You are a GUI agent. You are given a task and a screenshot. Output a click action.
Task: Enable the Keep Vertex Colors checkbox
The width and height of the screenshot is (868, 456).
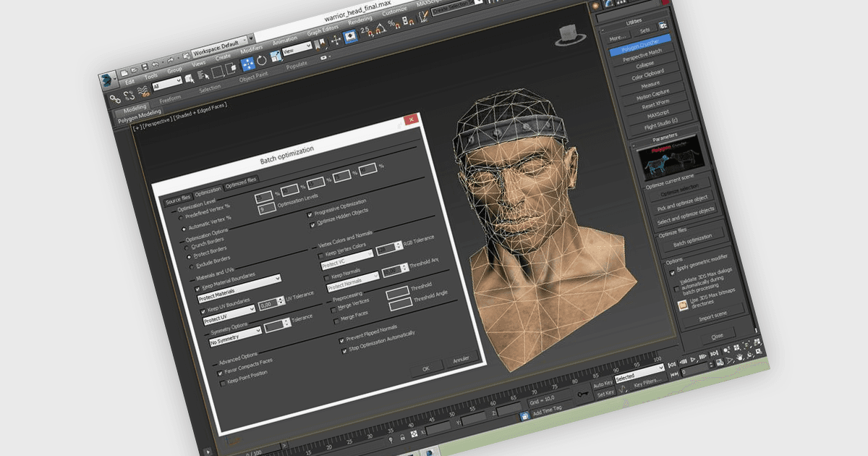320,256
